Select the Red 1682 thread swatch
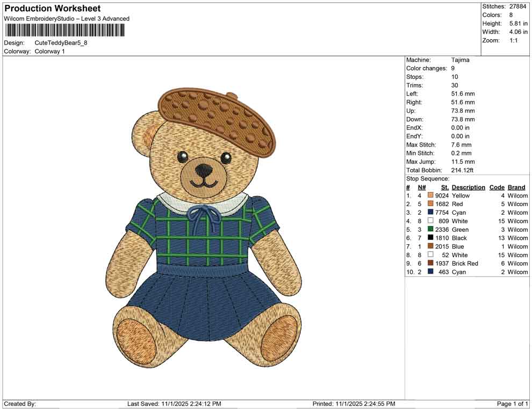 tap(430, 204)
